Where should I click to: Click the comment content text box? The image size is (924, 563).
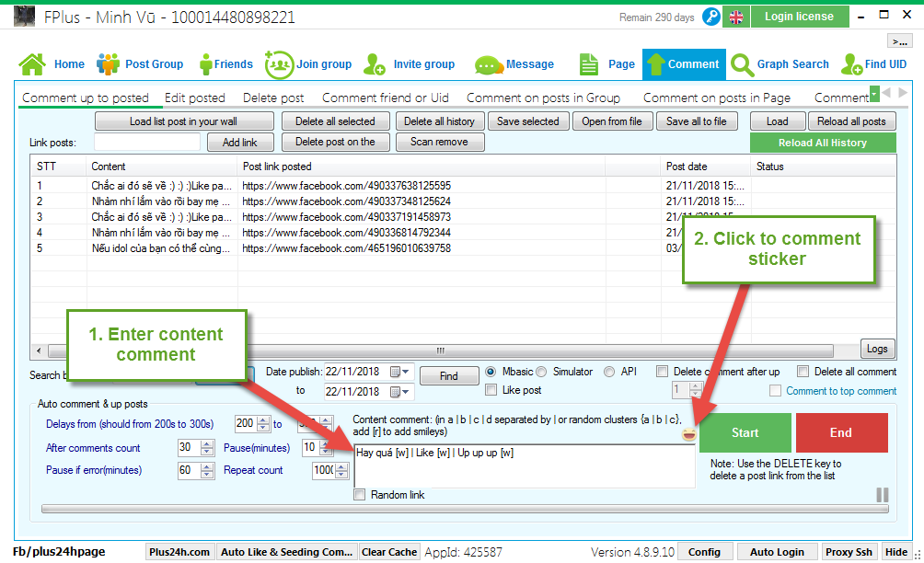[x=525, y=465]
